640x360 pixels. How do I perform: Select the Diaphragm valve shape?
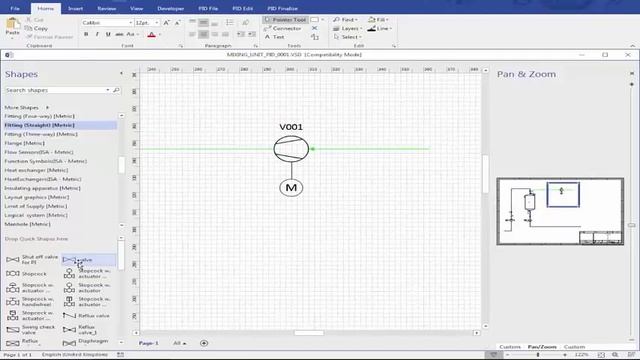pyautogui.click(x=86, y=342)
